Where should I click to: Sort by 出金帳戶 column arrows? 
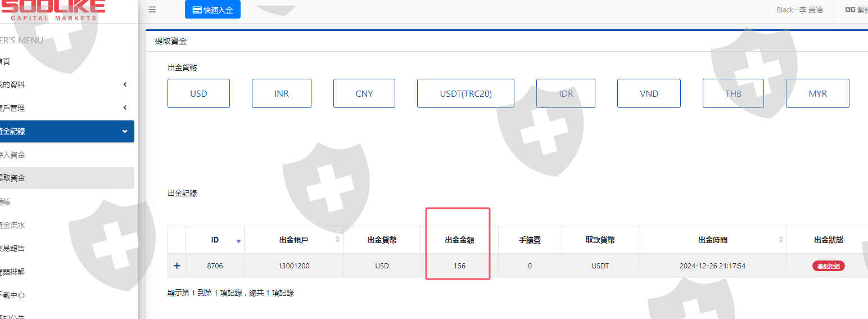click(x=337, y=240)
